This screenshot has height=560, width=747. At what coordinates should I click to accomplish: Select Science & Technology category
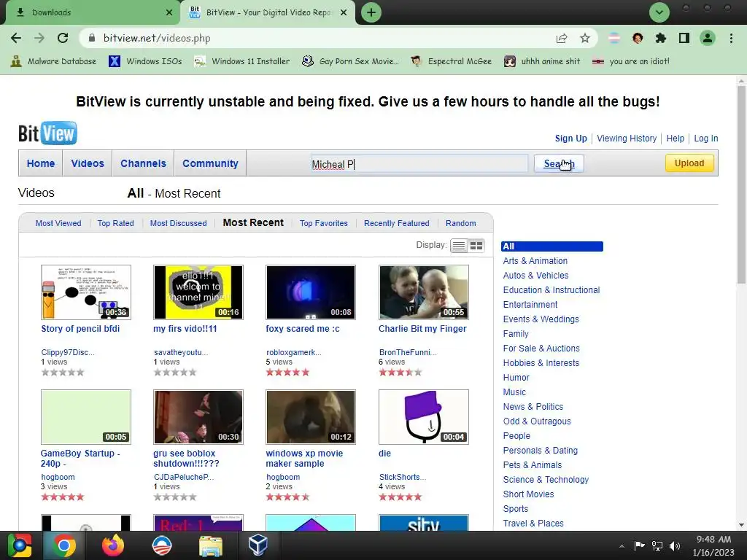(x=546, y=480)
